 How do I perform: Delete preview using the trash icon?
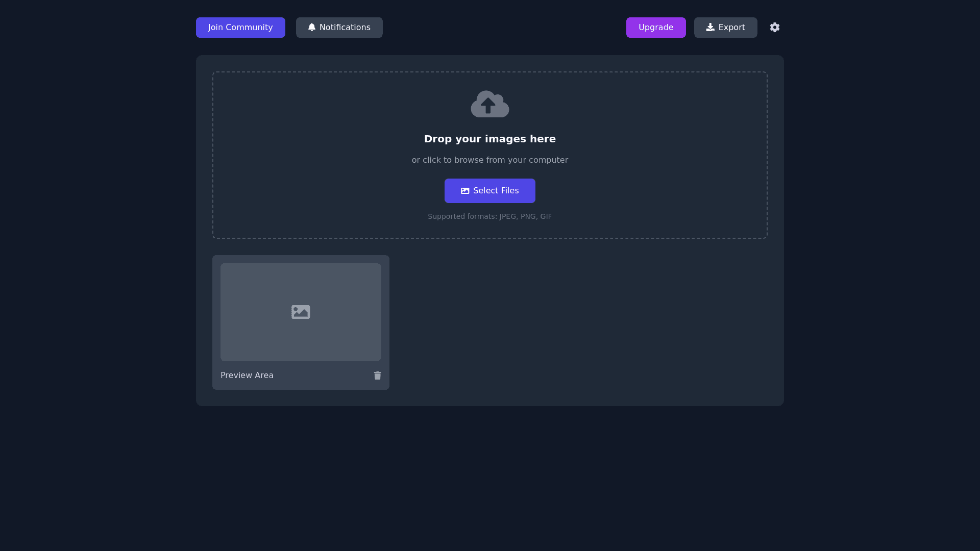(x=377, y=375)
